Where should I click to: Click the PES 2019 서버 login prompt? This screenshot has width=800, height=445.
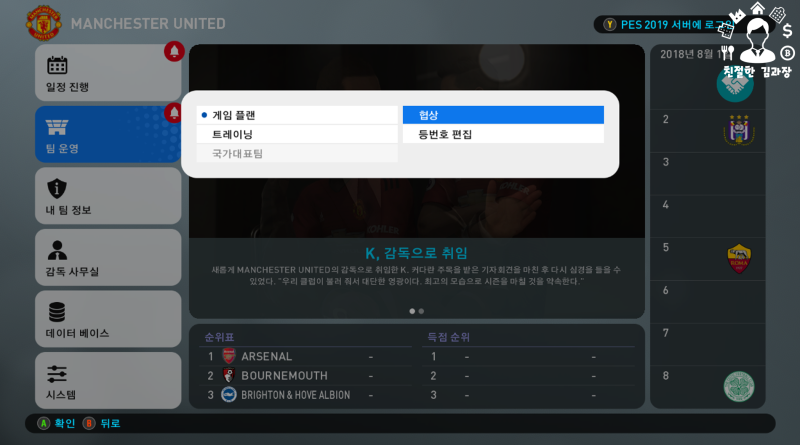click(668, 24)
